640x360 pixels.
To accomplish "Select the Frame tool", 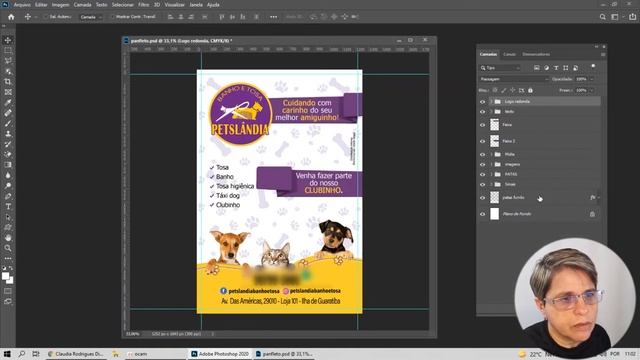I will (8, 92).
